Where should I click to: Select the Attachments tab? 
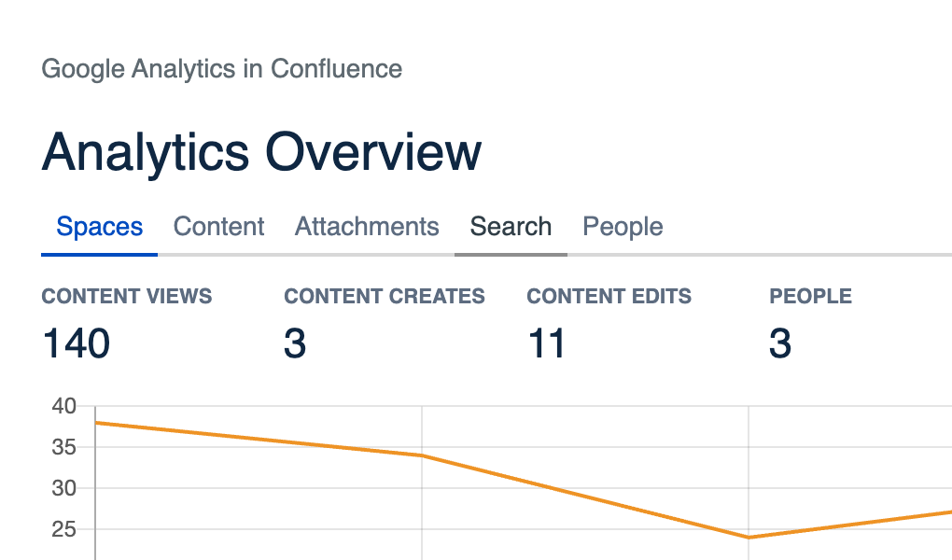(367, 227)
